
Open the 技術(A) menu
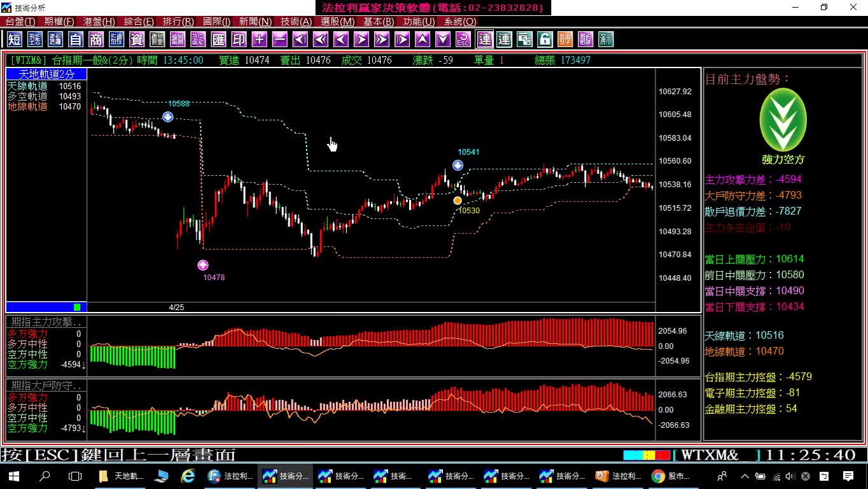(296, 22)
